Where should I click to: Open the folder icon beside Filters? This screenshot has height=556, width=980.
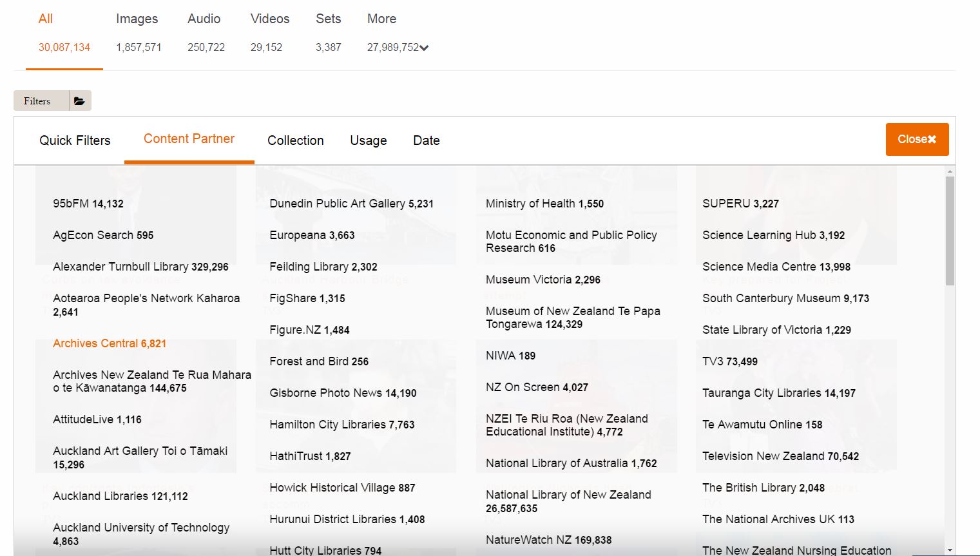(79, 101)
